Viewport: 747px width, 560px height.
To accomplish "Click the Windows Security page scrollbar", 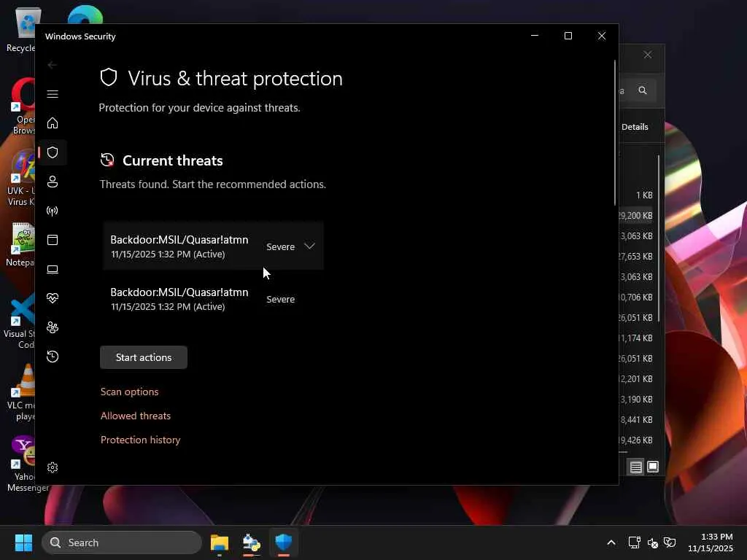I will (615, 133).
